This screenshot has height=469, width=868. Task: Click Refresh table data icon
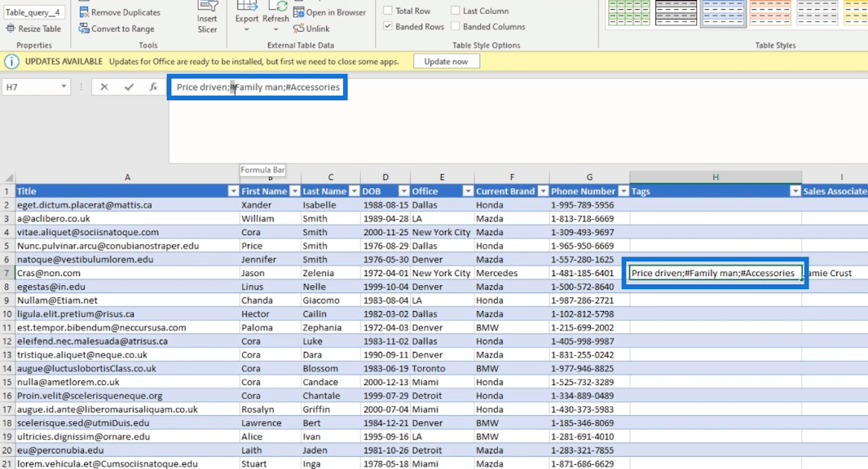(x=277, y=6)
